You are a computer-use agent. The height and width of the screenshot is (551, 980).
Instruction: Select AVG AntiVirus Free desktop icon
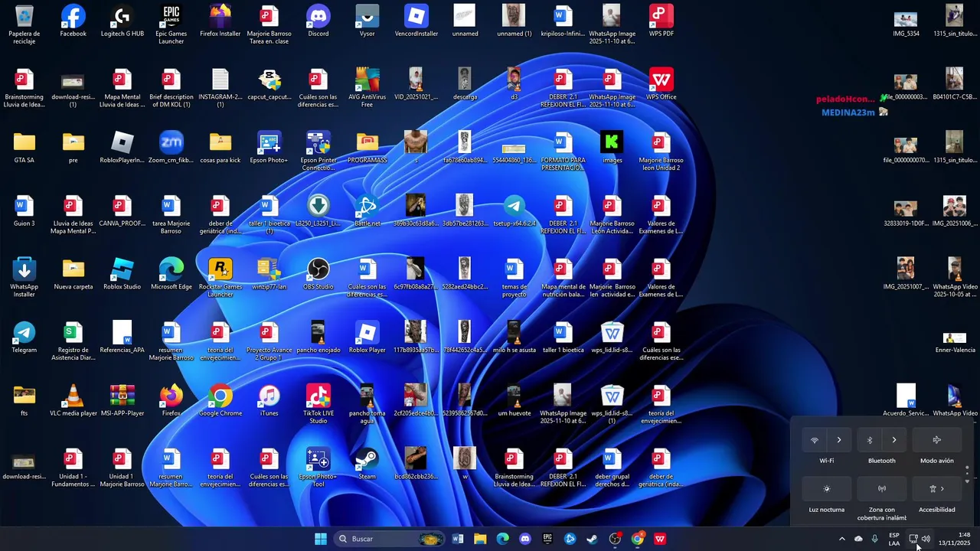(x=367, y=87)
